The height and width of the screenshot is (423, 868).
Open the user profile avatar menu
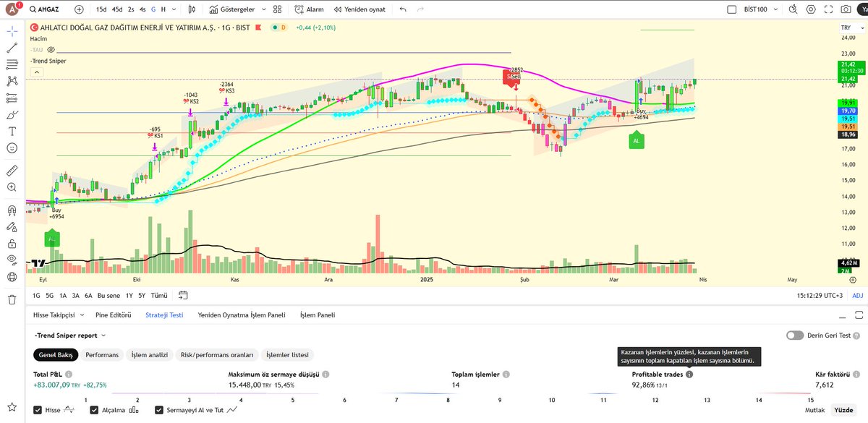[x=12, y=9]
